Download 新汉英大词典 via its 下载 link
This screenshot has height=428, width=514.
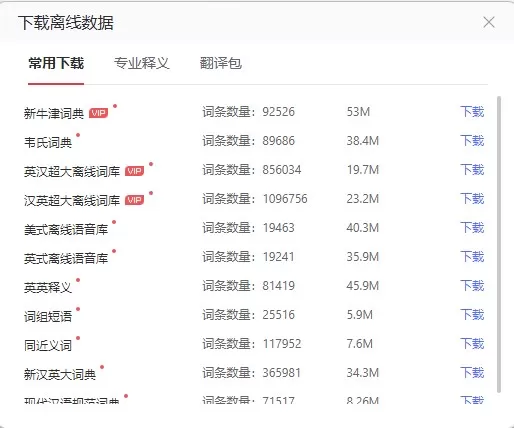point(472,373)
